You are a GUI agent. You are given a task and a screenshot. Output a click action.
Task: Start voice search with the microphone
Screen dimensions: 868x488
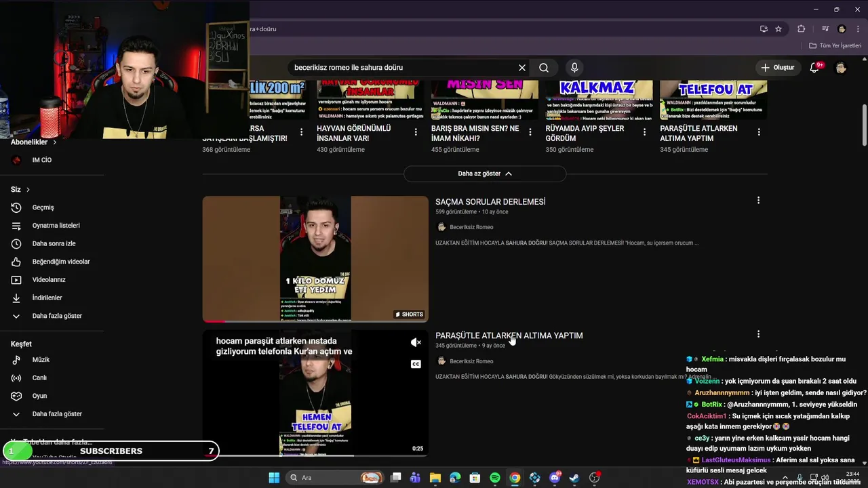tap(574, 68)
